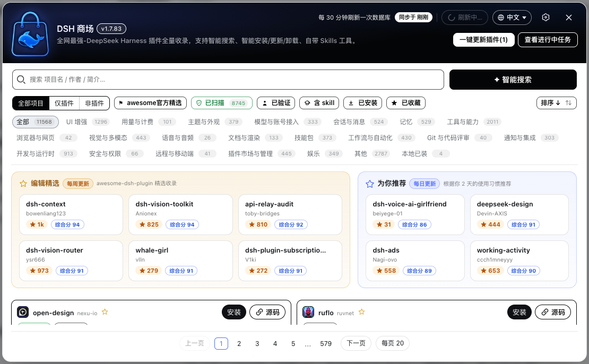Image resolution: width=589 pixels, height=364 pixels.
Task: Select the 本地已装 category
Action: [426, 154]
